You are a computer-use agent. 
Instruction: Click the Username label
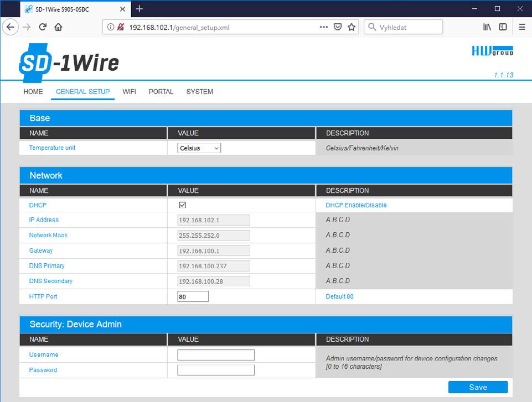coord(44,354)
